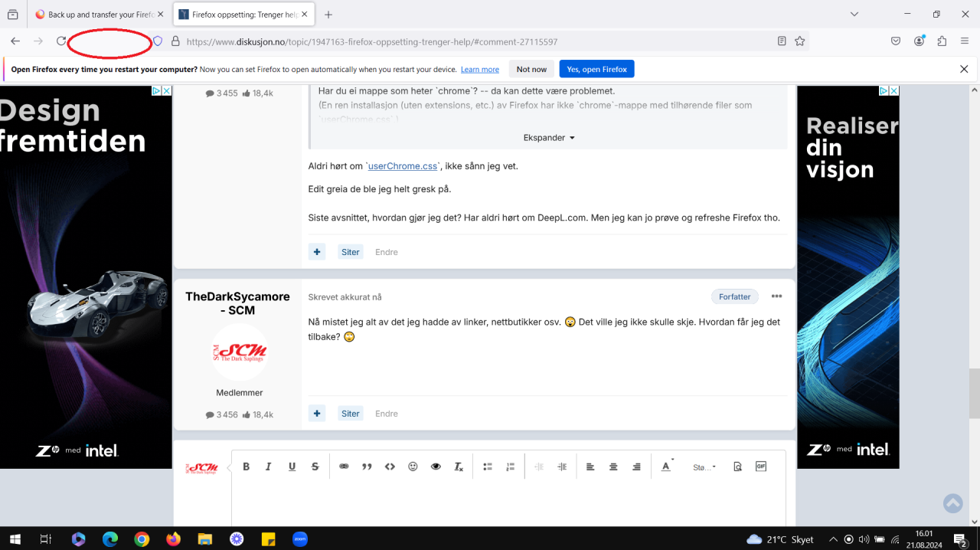Open a new browser tab
980x550 pixels.
(x=328, y=15)
